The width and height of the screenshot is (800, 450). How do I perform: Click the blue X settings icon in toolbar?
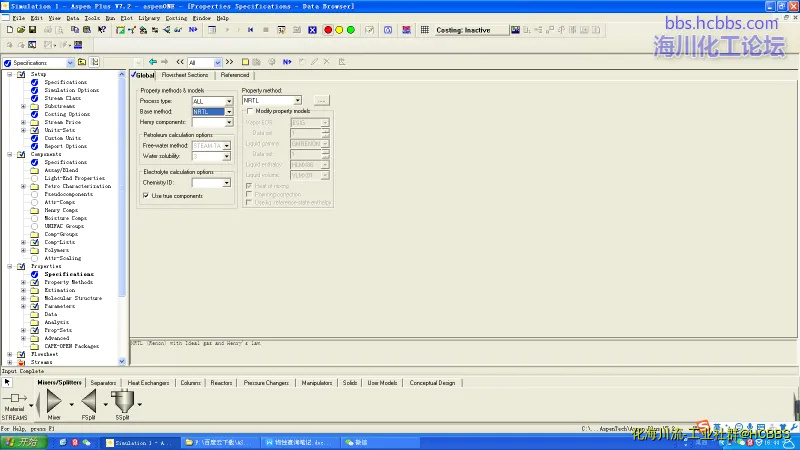coord(312,30)
